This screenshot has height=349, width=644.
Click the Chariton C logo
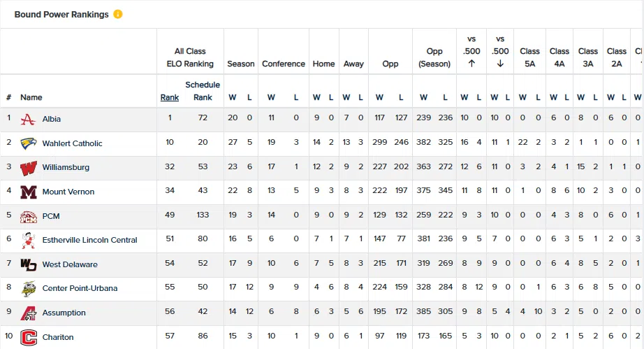(28, 337)
